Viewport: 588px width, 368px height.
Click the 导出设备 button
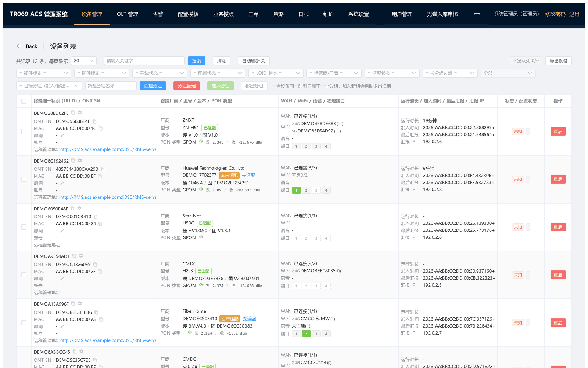click(x=559, y=61)
